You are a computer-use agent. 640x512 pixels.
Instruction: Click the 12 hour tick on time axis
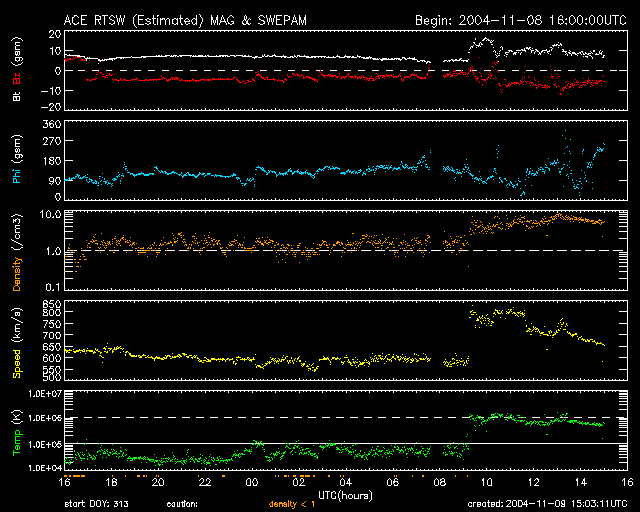tap(534, 481)
